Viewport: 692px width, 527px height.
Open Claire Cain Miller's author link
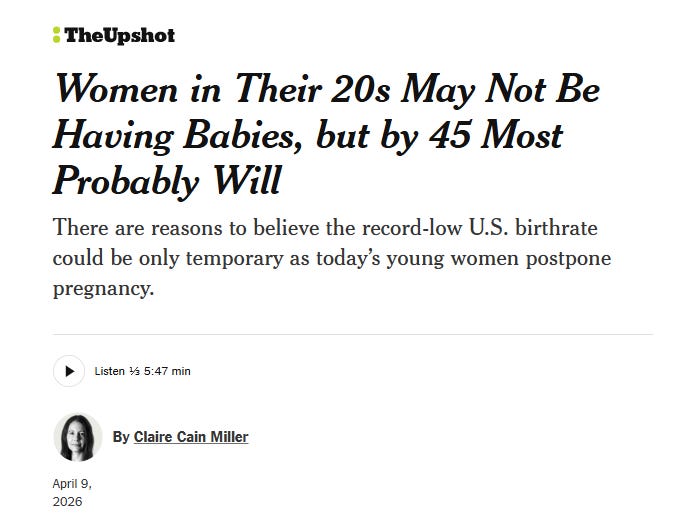(191, 437)
